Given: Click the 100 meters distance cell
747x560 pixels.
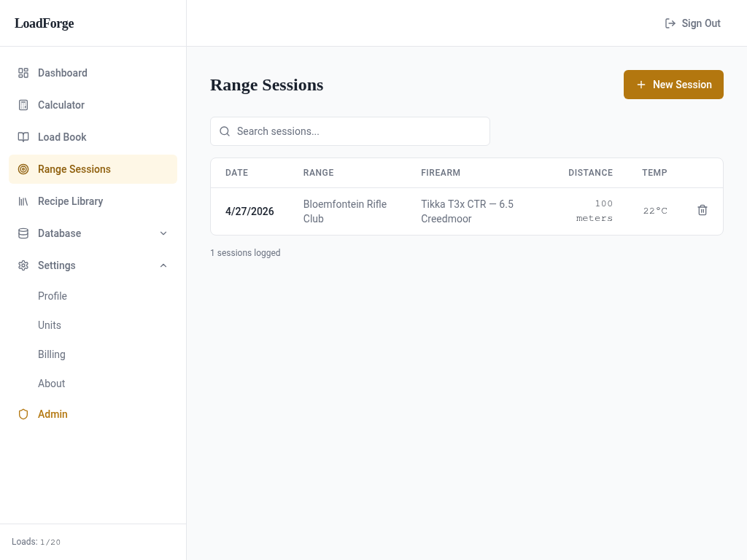Looking at the screenshot, I should click(x=594, y=211).
